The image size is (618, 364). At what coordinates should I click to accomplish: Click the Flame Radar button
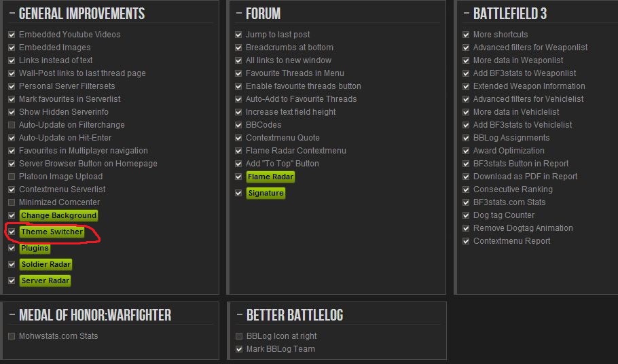click(270, 177)
